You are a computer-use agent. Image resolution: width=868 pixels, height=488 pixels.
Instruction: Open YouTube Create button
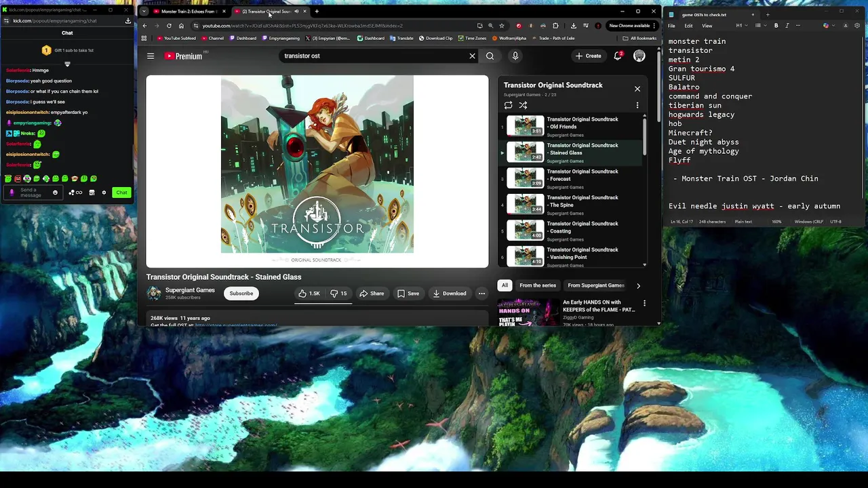click(588, 56)
